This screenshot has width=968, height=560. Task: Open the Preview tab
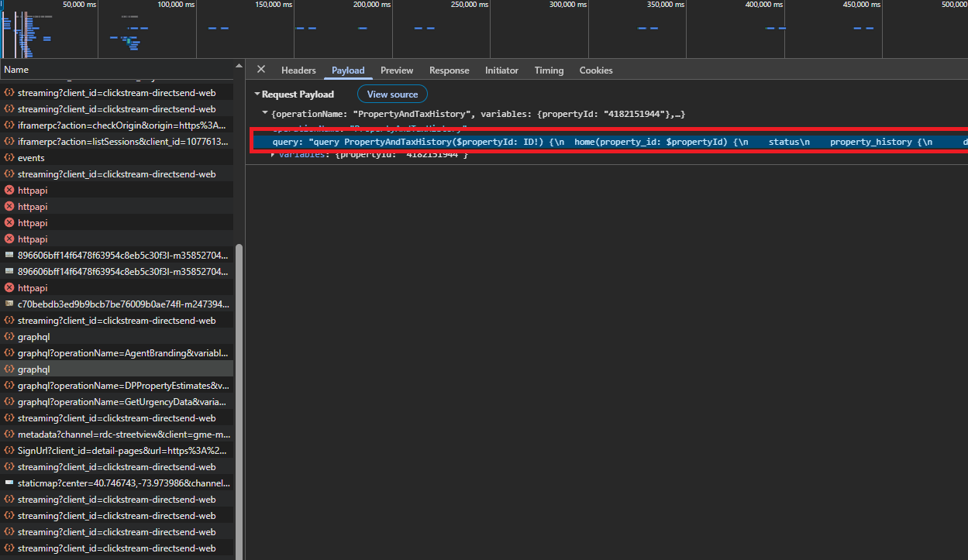pos(397,70)
